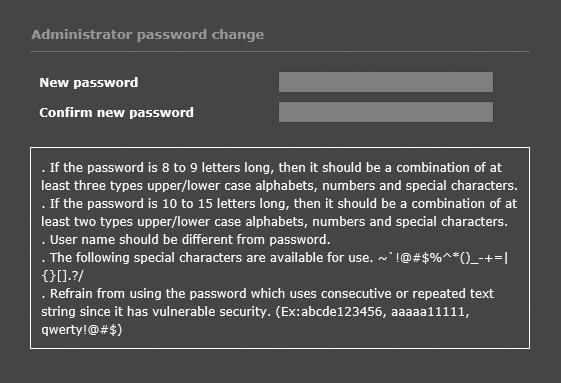Image resolution: width=561 pixels, height=383 pixels.
Task: Click the abcde123456 example text
Action: tap(341, 311)
